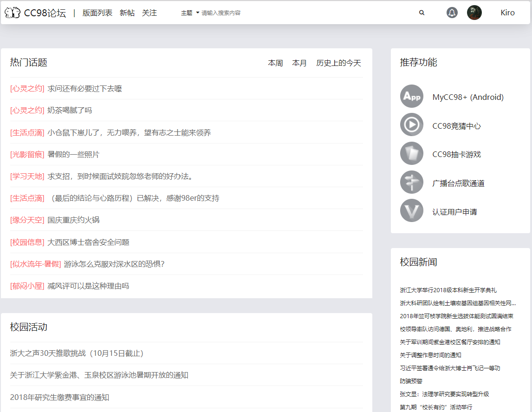
Task: Click the 认证用户申请 V icon
Action: [x=411, y=211]
